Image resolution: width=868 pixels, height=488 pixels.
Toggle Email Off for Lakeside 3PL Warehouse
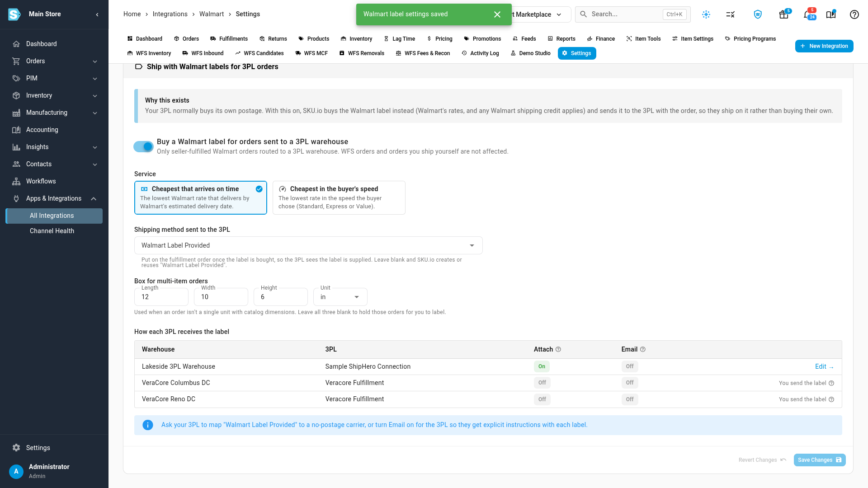click(630, 366)
